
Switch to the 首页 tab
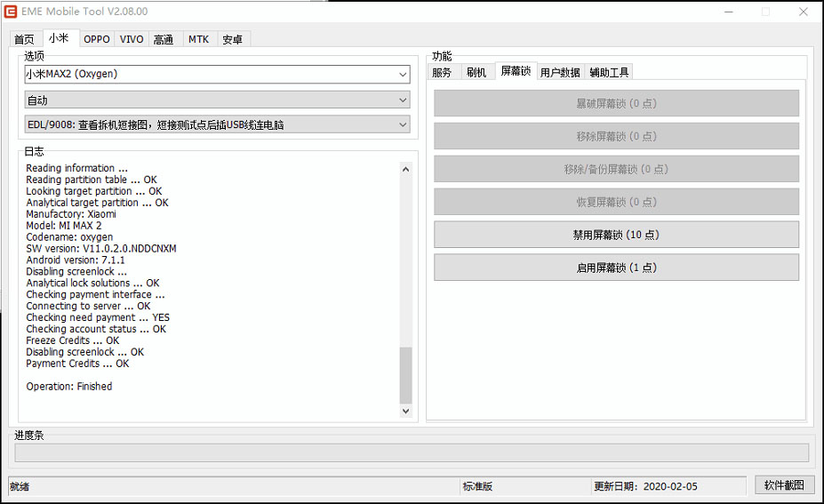[x=24, y=39]
